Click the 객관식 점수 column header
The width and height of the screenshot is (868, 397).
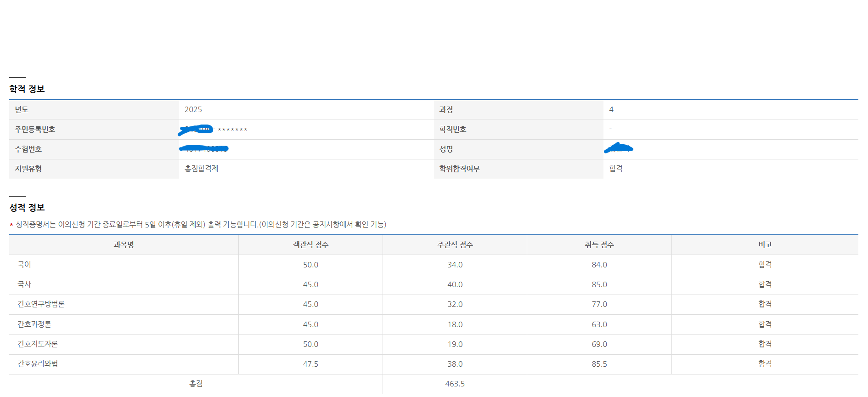point(310,245)
